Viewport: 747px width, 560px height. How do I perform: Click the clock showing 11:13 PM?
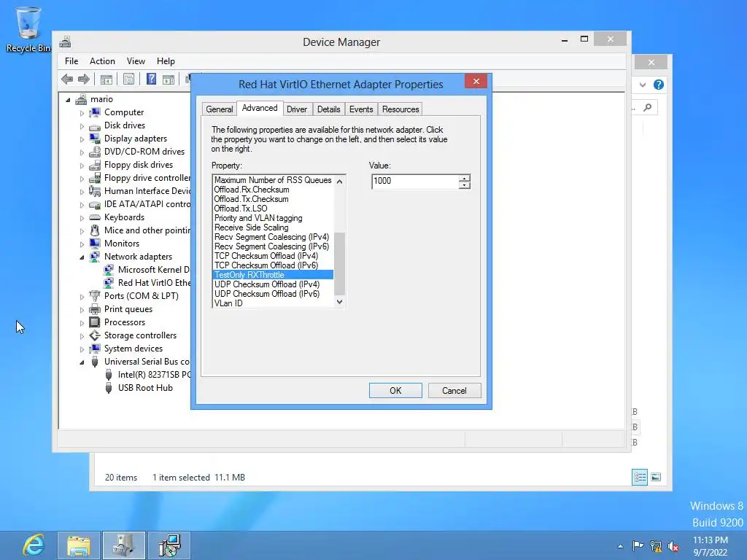(711, 540)
